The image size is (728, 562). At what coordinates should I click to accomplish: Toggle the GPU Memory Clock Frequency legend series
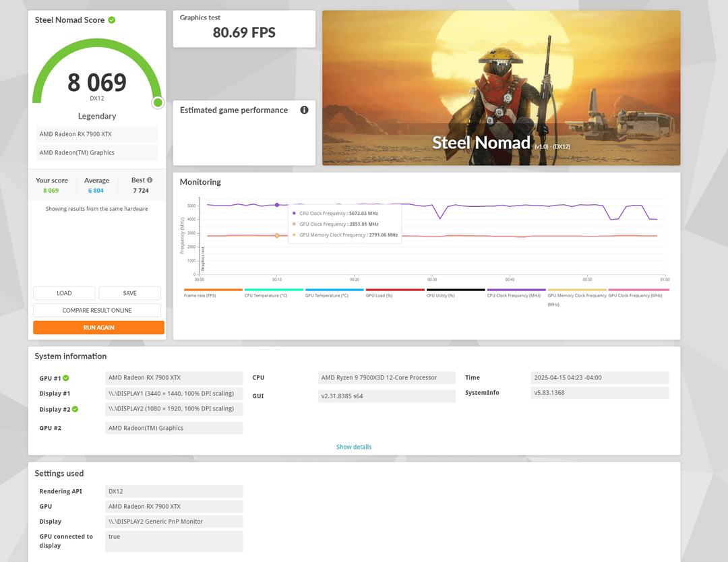coord(577,297)
